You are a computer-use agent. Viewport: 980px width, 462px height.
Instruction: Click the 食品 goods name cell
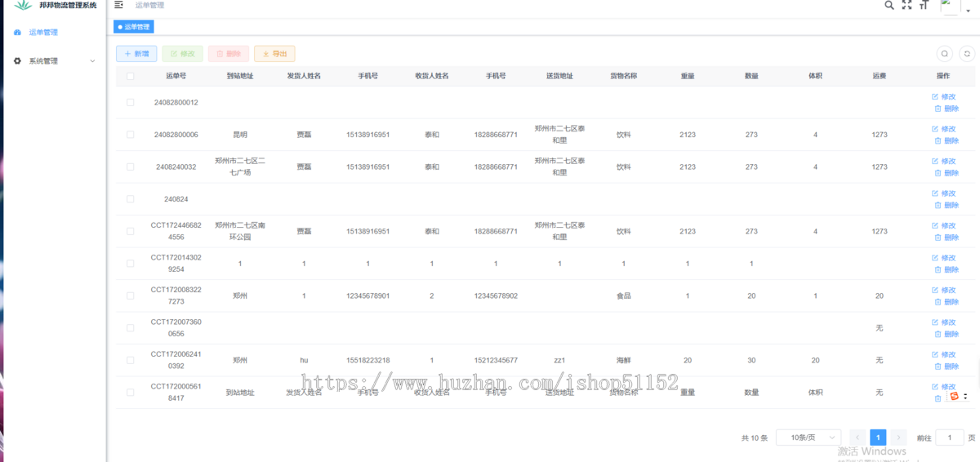tap(623, 295)
